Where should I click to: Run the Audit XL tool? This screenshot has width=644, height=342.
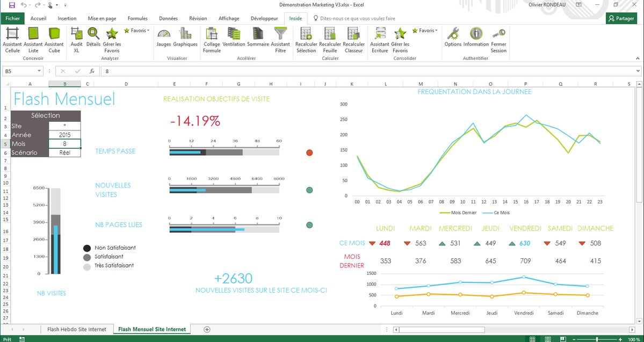[76, 40]
